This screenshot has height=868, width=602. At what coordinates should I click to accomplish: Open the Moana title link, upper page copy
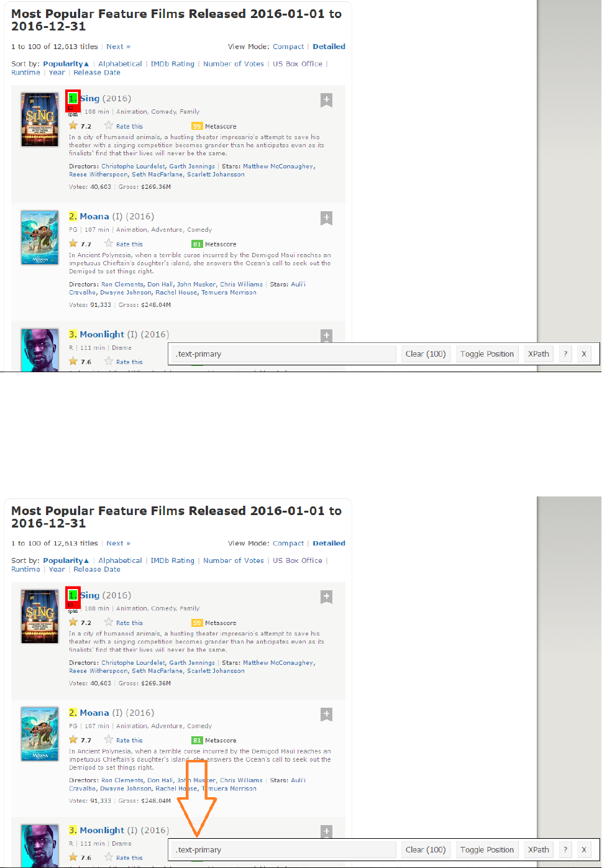point(94,216)
